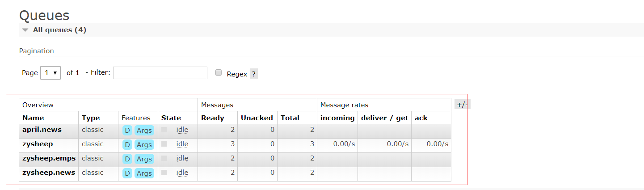Click the D badge for zysheep queue
The height and width of the screenshot is (190, 644).
[x=127, y=145]
